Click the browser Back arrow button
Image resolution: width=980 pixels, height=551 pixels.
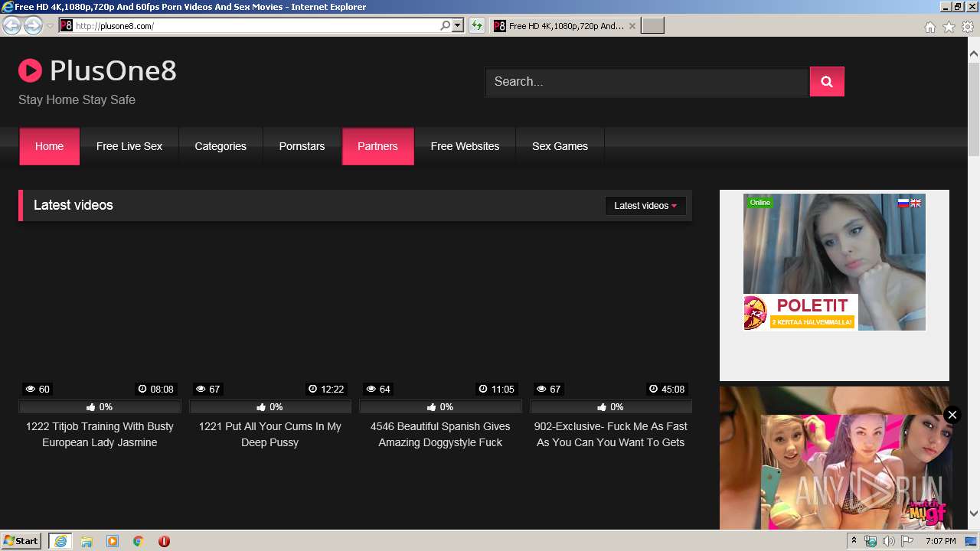(11, 26)
